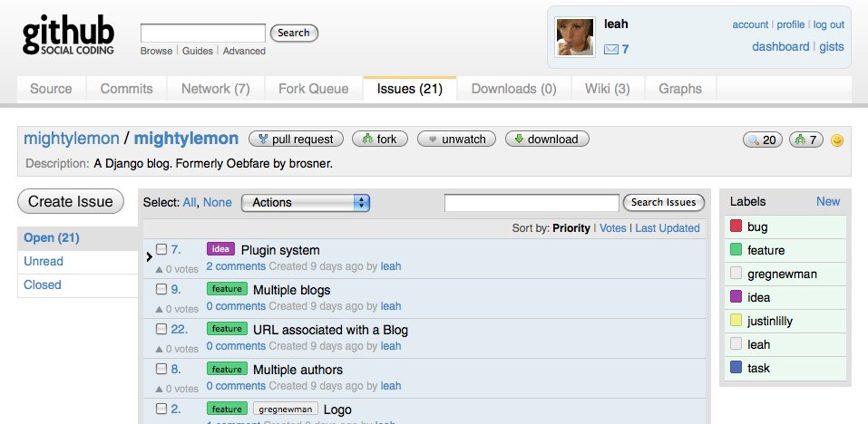868x424 pixels.
Task: Check the box for issue 9
Action: [x=161, y=289]
